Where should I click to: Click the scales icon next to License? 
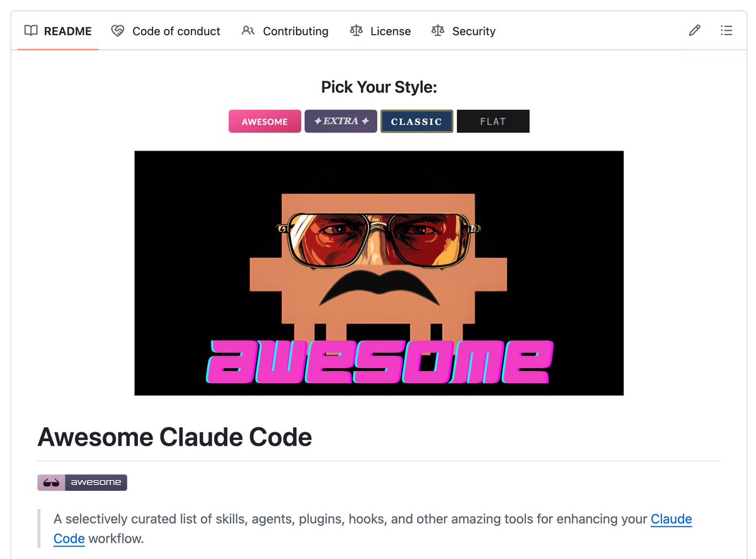(x=356, y=30)
